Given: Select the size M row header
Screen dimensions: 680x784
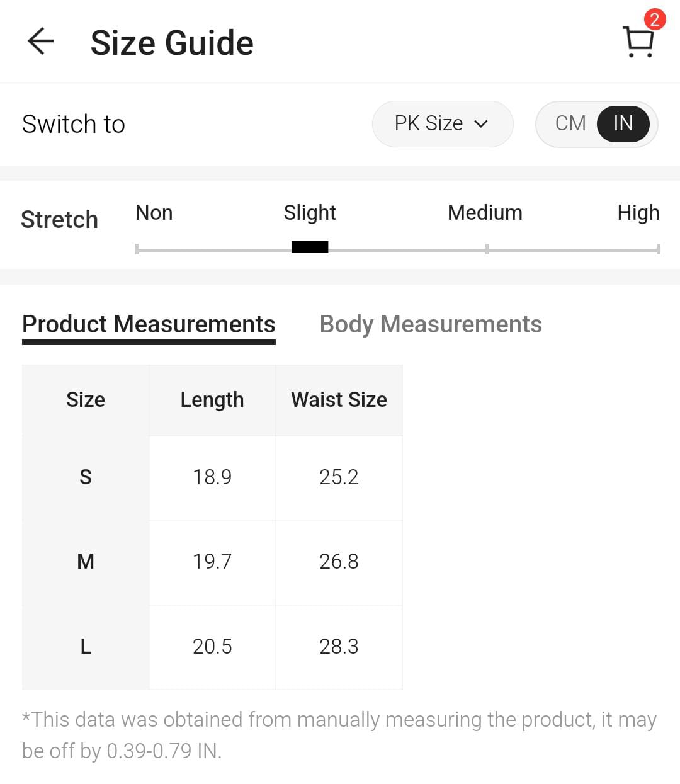Looking at the screenshot, I should [x=86, y=561].
